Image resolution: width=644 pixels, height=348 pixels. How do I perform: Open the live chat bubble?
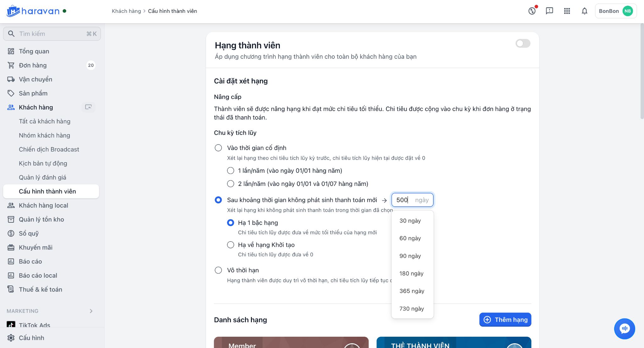625,329
